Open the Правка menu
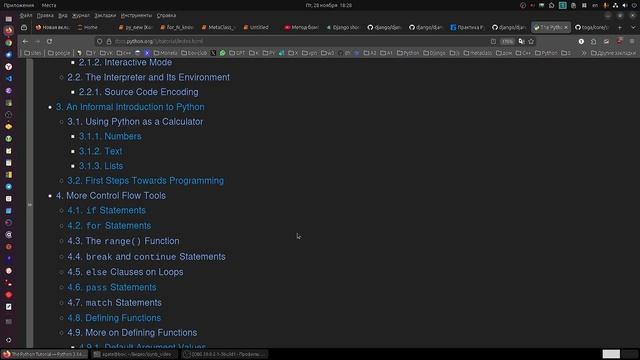Viewport: 640px width, 360px height. pyautogui.click(x=45, y=16)
